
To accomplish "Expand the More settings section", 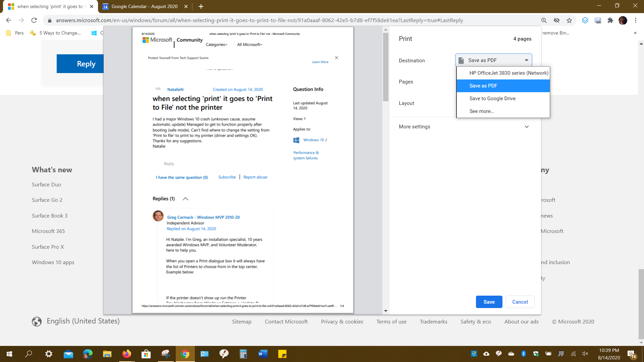I will click(x=464, y=127).
